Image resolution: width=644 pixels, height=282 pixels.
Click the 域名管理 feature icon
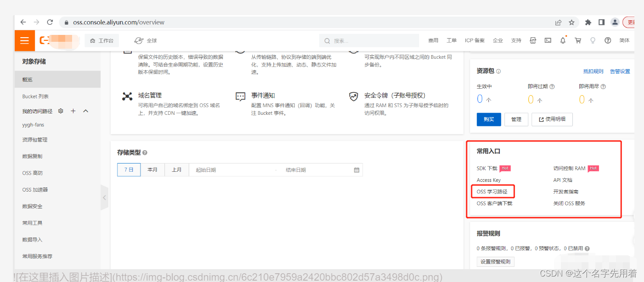pos(127,96)
